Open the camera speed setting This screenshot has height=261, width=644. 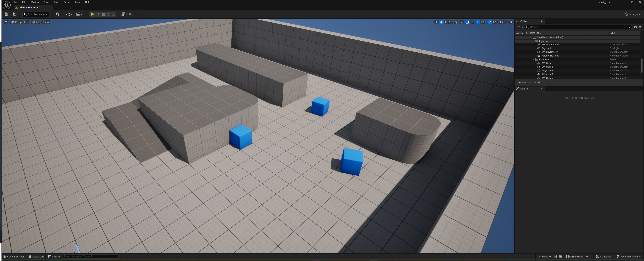503,22
